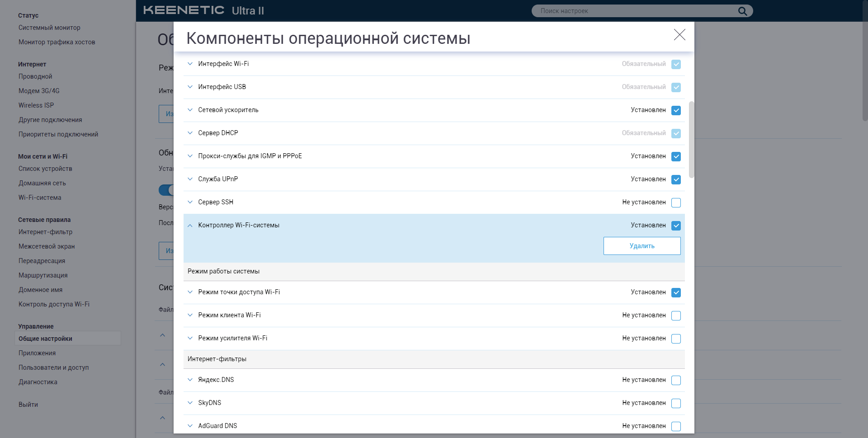Viewport: 868px width, 438px height.
Task: Open Монитор трафика хостов
Action: (57, 42)
